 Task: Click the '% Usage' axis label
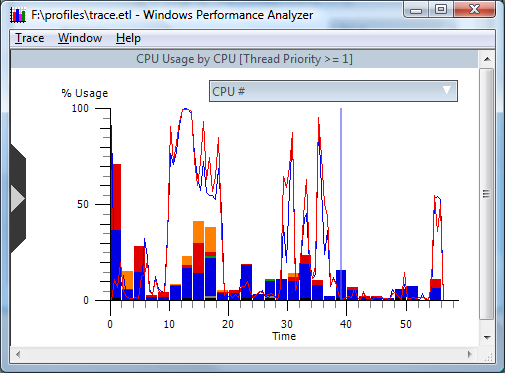click(85, 93)
